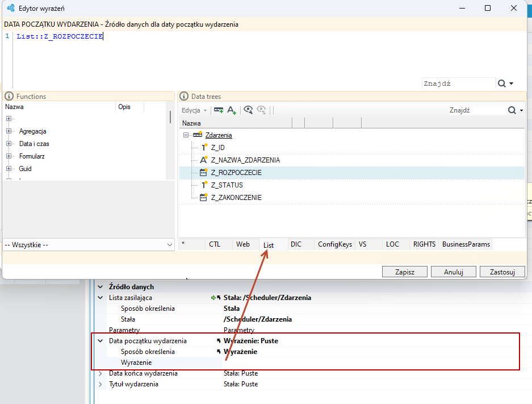Expand the Guid function group
This screenshot has width=532, height=404.
click(x=9, y=169)
